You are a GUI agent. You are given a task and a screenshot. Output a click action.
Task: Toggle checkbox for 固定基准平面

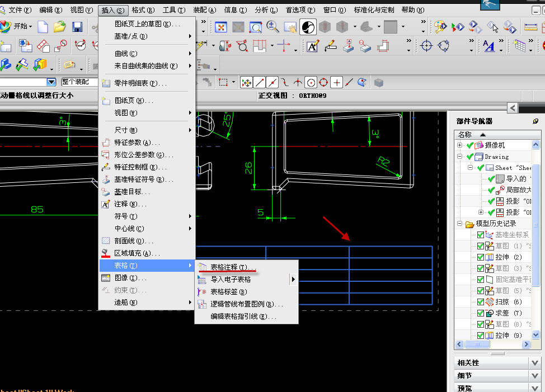(481, 280)
